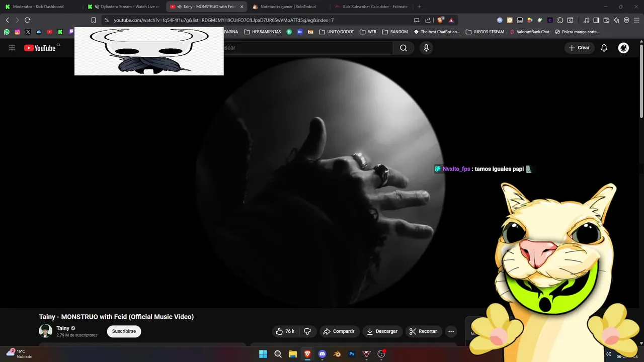The image size is (644, 362).
Task: Click the Crear button
Action: click(x=579, y=48)
